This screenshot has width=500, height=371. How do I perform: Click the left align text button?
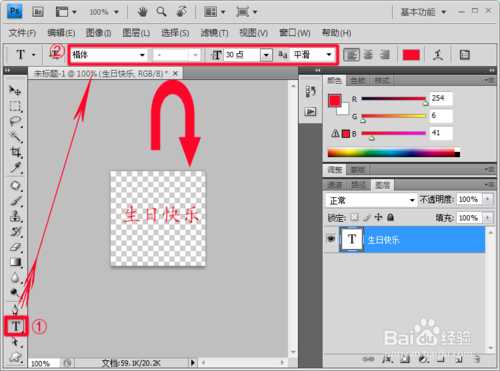pyautogui.click(x=351, y=55)
